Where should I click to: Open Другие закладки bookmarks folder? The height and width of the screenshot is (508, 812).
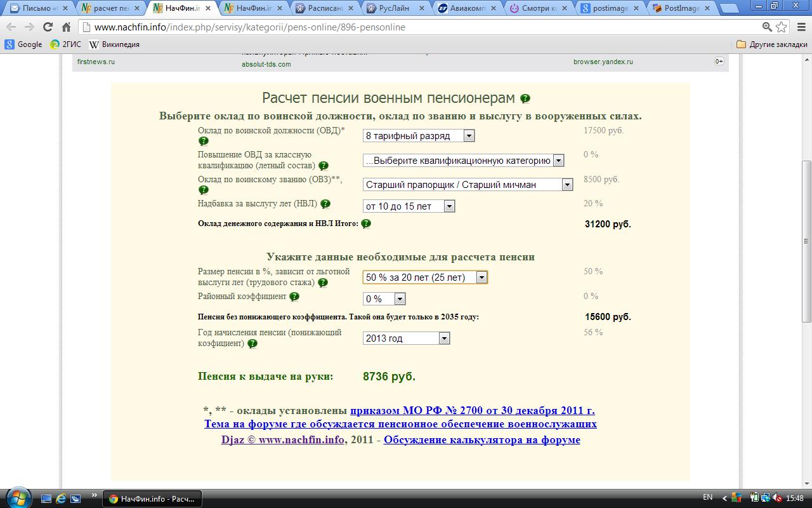pyautogui.click(x=771, y=44)
